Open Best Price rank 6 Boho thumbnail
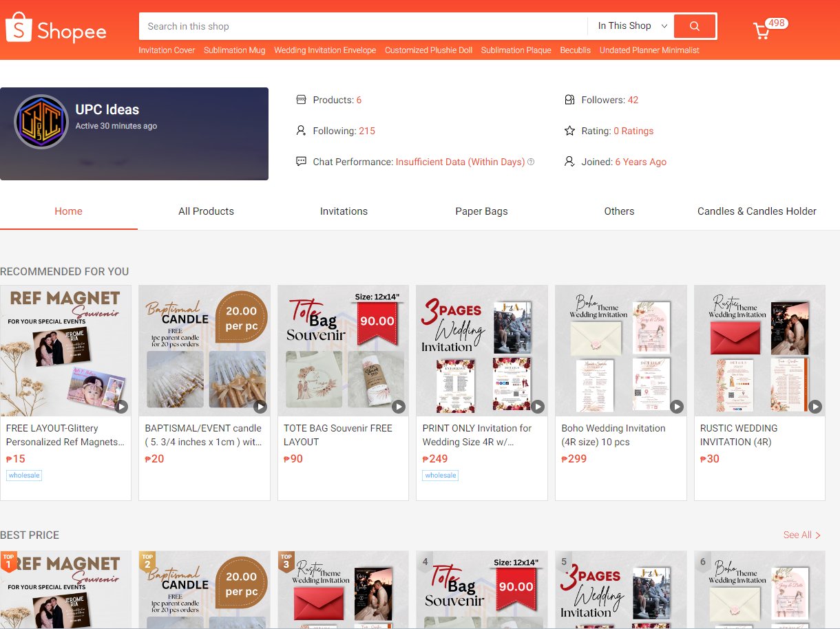This screenshot has width=840, height=629. point(760,589)
